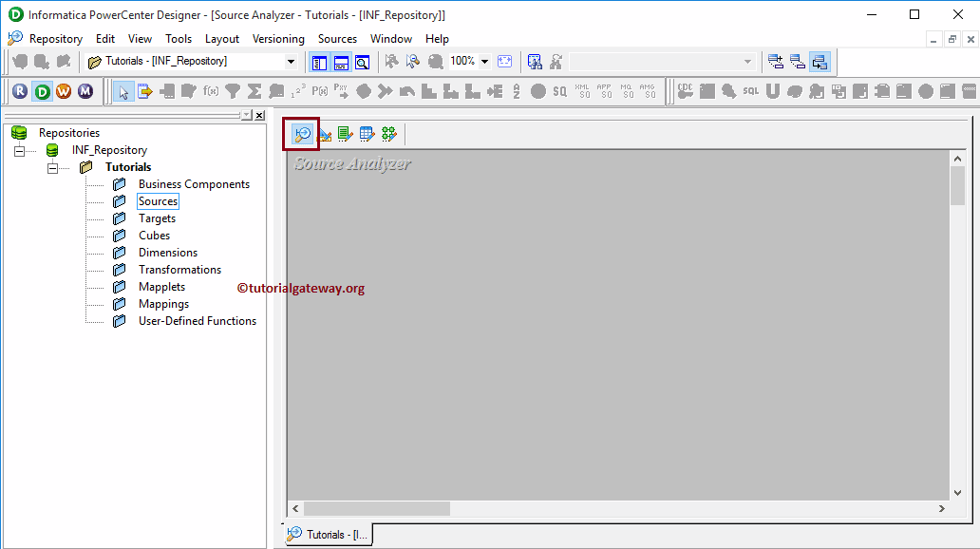The image size is (980, 549).
Task: Click the zoom-in cursor icon
Action: (x=413, y=62)
